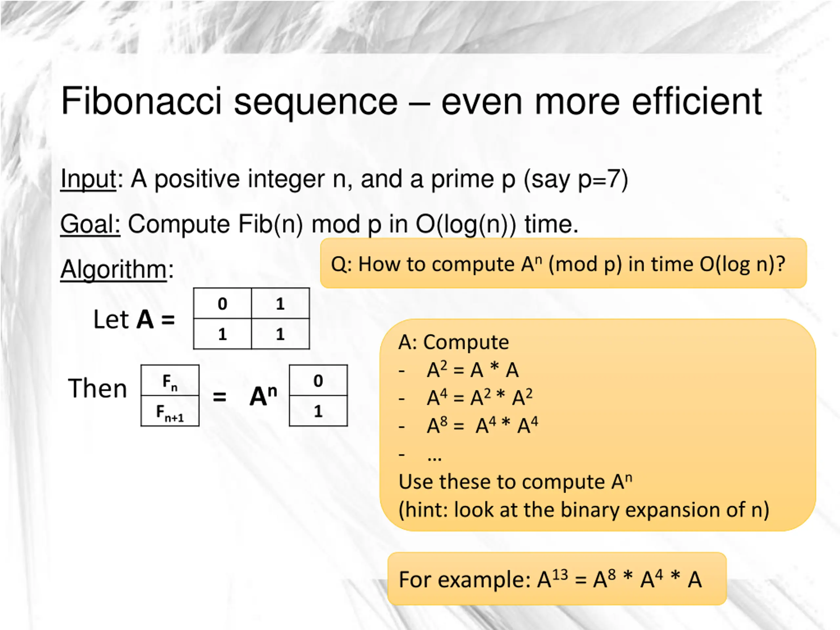Click the 0 cell in the initial vector
840x630 pixels.
pyautogui.click(x=318, y=380)
